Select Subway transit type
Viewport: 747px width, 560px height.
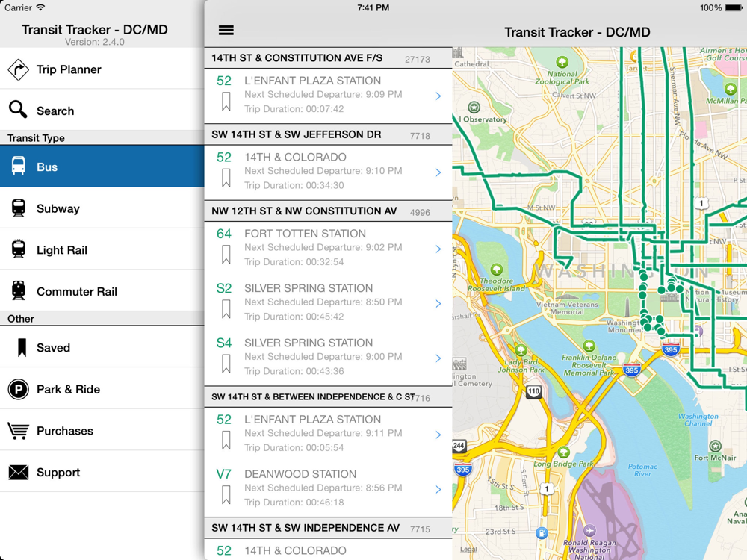(102, 208)
